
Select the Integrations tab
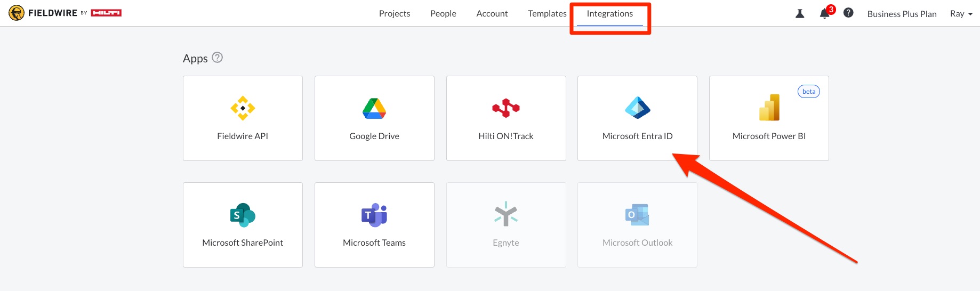tap(610, 13)
